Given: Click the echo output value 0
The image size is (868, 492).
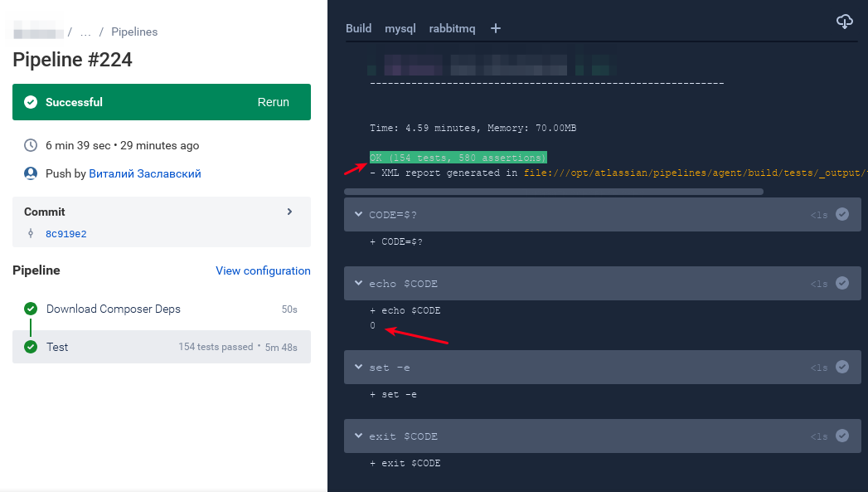Looking at the screenshot, I should (372, 325).
